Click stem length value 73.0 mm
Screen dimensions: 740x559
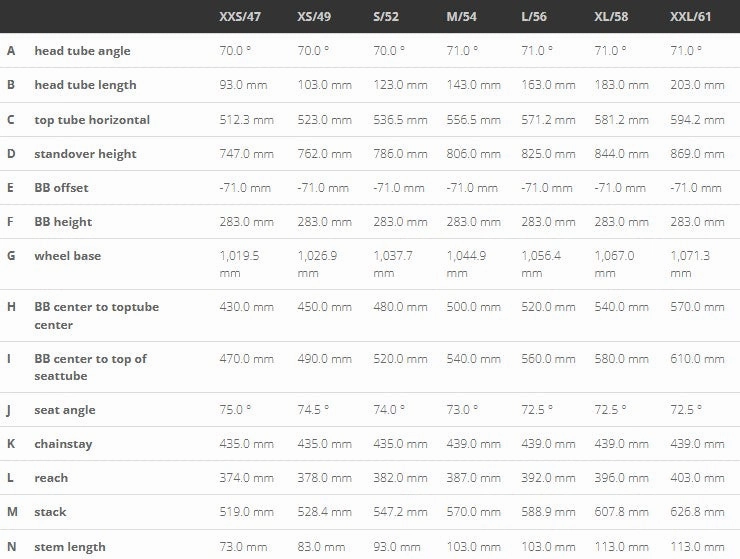[243, 547]
